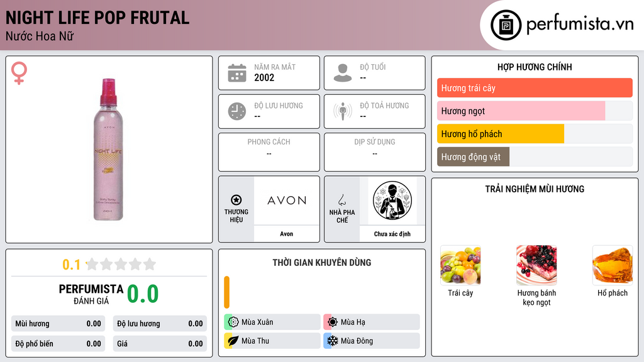
Task: Click the Phong cách style card
Action: point(269,152)
